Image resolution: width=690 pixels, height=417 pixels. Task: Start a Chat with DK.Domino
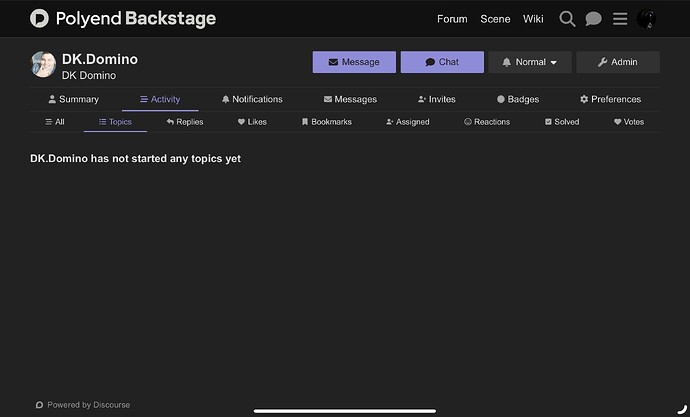pos(442,62)
